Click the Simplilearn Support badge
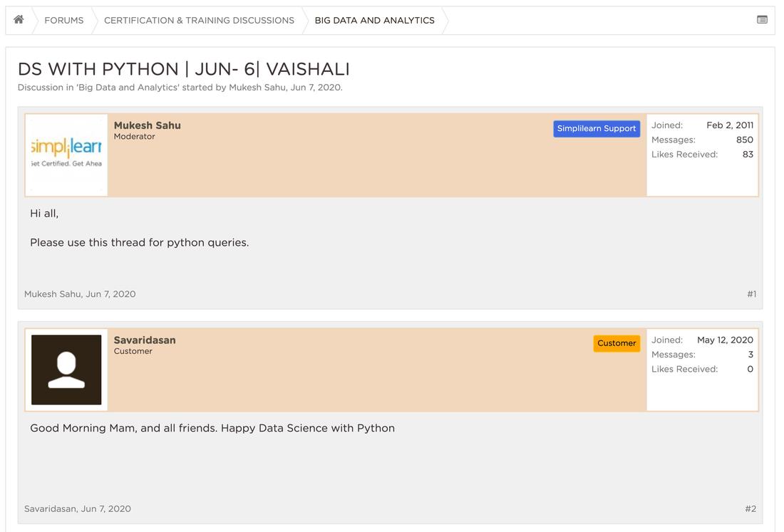This screenshot has width=784, height=532. point(597,129)
